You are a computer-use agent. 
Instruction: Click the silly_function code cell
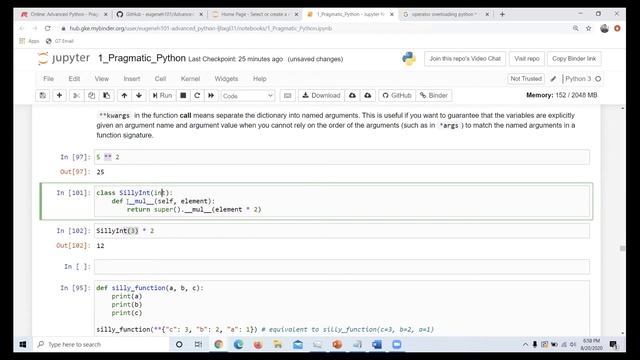(x=342, y=308)
